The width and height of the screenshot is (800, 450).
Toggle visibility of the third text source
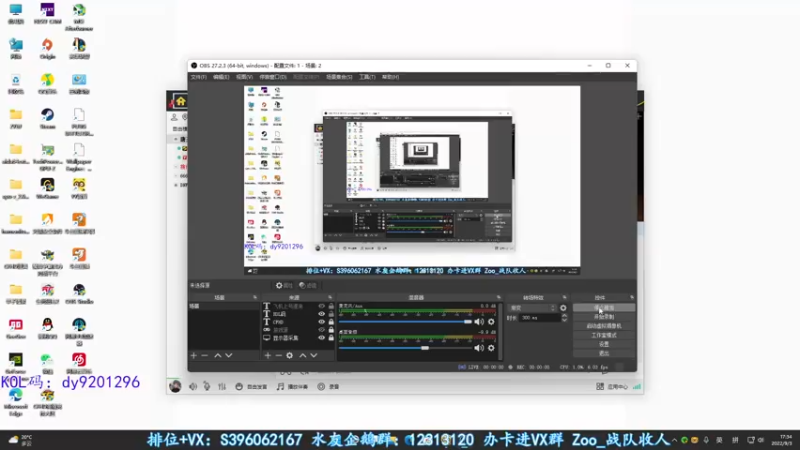321,322
